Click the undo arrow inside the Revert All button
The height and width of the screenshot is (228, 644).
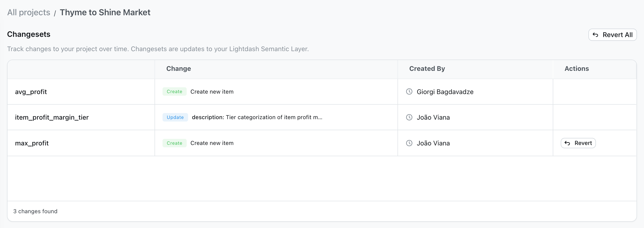[x=596, y=35]
